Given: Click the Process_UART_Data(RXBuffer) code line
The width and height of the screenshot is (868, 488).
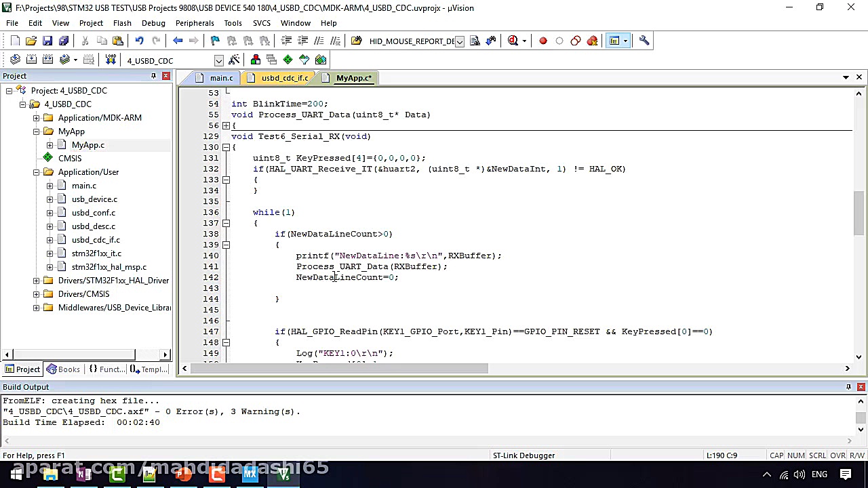Looking at the screenshot, I should point(372,266).
